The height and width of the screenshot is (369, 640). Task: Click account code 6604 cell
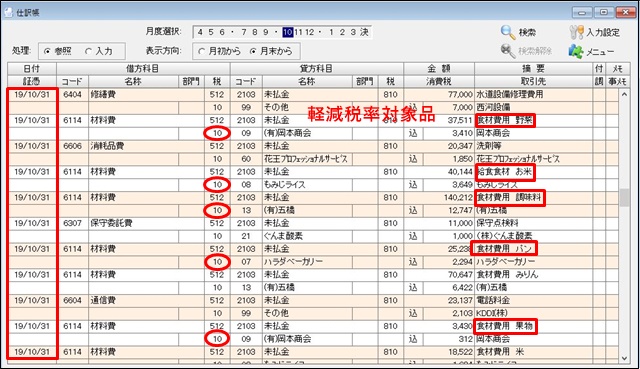pos(72,300)
